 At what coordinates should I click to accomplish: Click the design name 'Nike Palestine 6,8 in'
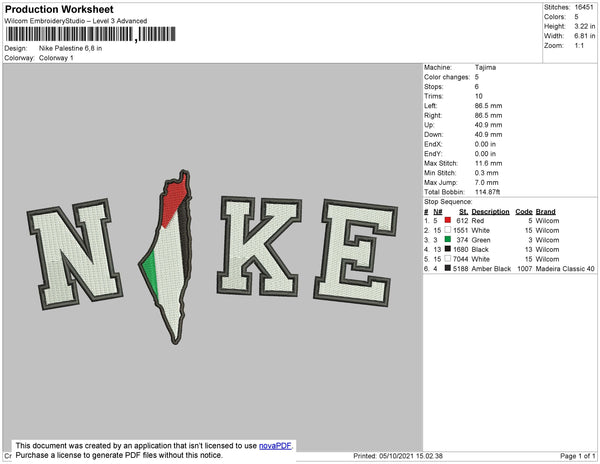pyautogui.click(x=70, y=49)
